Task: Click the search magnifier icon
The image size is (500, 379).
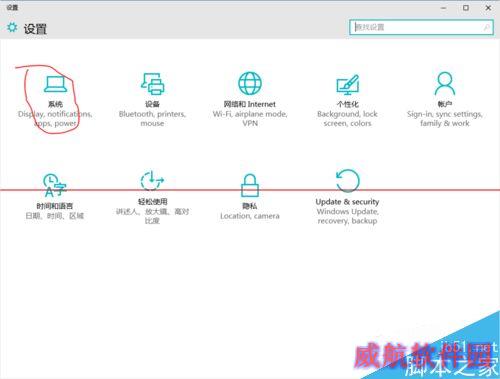Action: 487,27
